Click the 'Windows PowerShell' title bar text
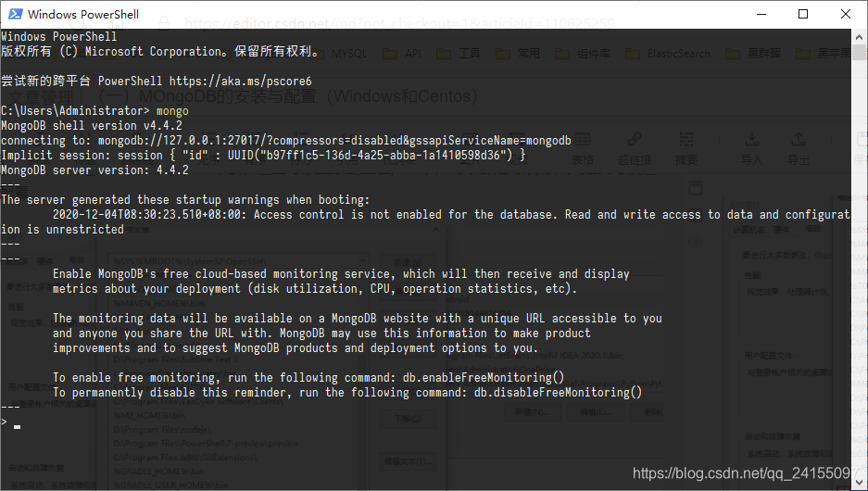Image resolution: width=868 pixels, height=491 pixels. tap(83, 15)
